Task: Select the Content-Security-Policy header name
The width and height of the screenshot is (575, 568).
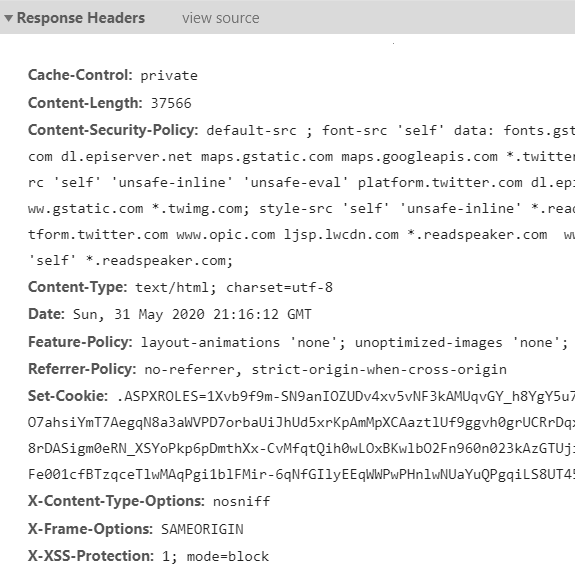Action: tap(113, 130)
